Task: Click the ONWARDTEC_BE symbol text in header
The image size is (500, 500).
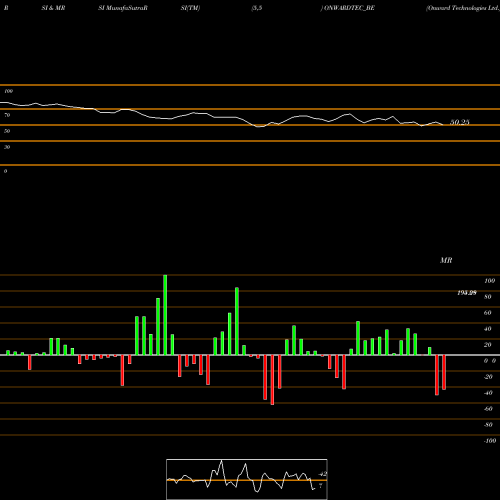Action: [349, 8]
